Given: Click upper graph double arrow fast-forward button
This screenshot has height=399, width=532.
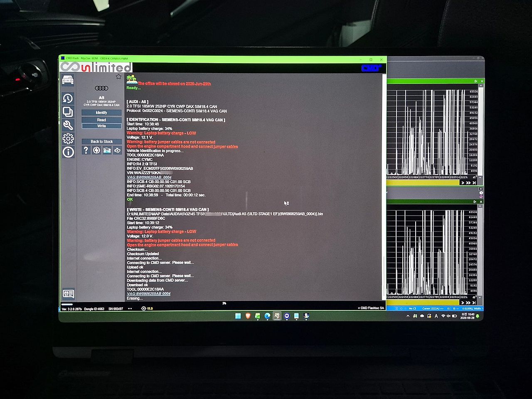Looking at the screenshot, I should (x=468, y=182).
